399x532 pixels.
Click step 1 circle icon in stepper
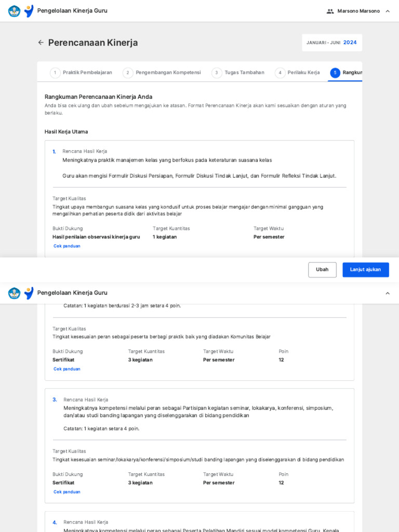pyautogui.click(x=55, y=73)
